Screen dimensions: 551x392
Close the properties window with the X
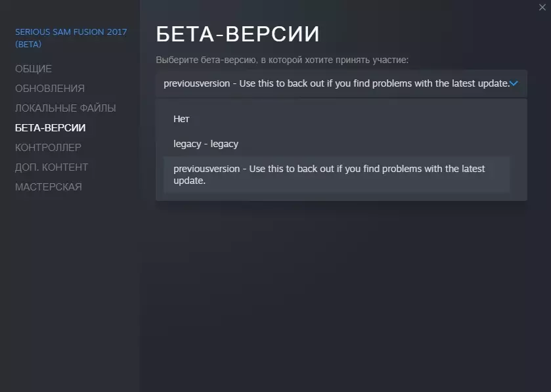pos(541,7)
